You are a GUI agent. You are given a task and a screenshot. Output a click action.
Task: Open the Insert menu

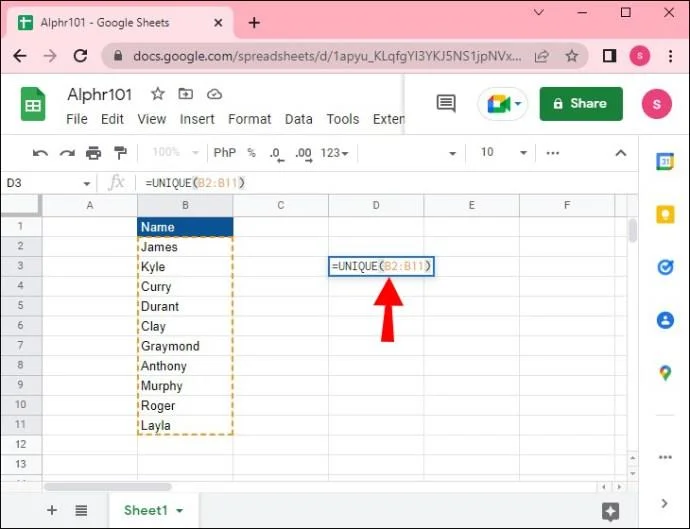tap(197, 119)
